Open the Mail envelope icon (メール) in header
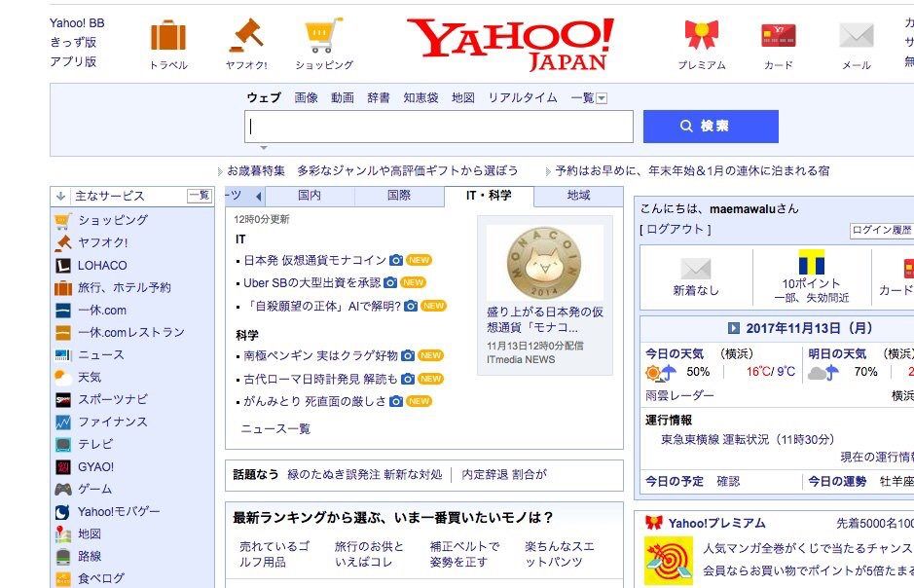This screenshot has height=588, width=914. tap(856, 36)
